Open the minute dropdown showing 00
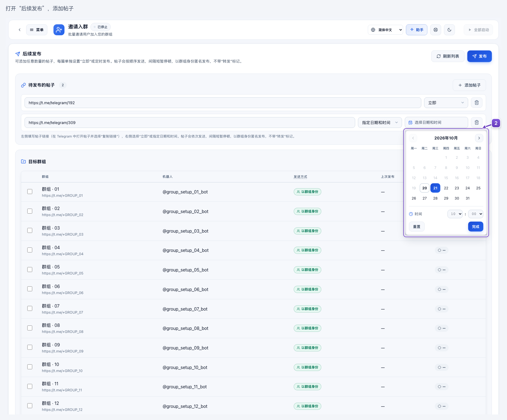This screenshot has width=507, height=420. (476, 214)
